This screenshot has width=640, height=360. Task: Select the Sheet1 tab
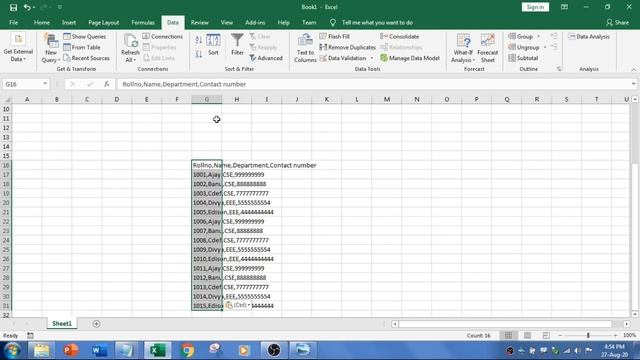click(62, 323)
